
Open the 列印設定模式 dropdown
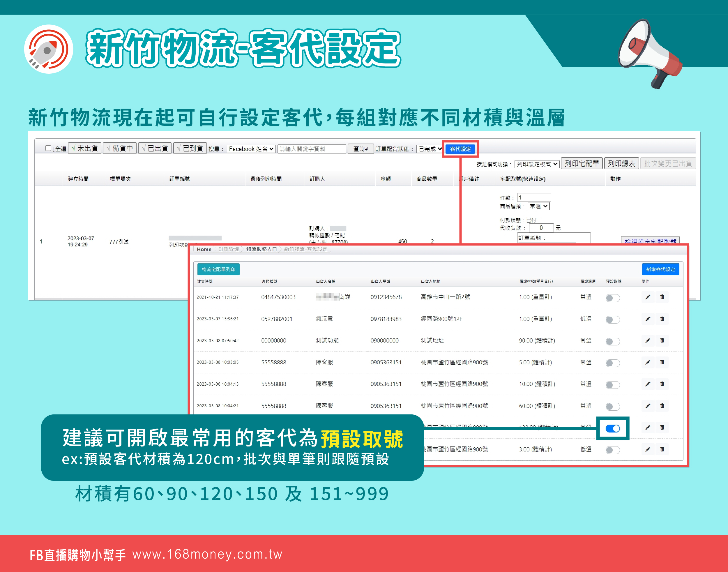pyautogui.click(x=537, y=164)
